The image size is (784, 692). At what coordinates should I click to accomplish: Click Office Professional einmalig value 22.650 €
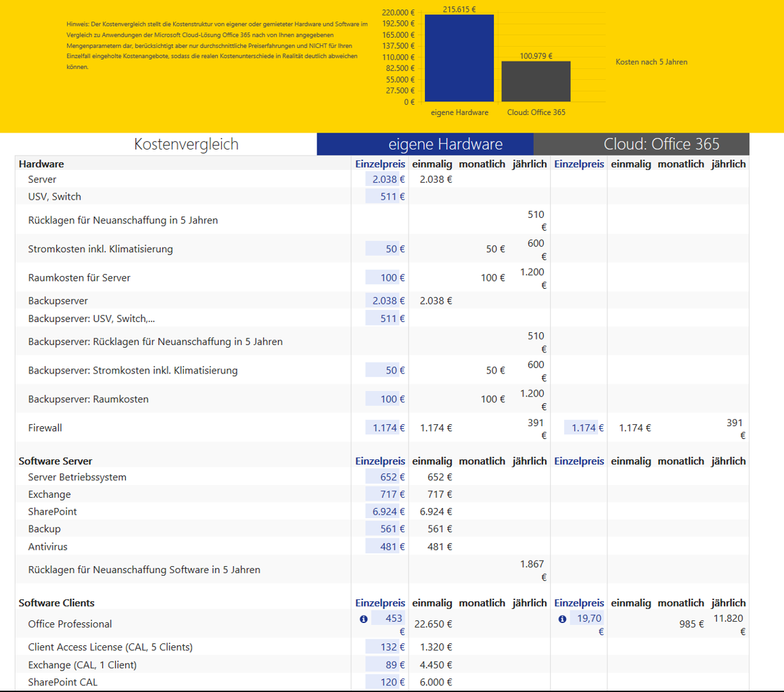pyautogui.click(x=433, y=624)
